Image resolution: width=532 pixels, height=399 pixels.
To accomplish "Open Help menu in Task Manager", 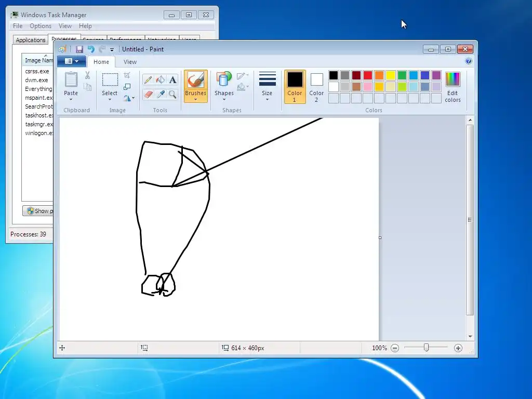I will pos(85,26).
